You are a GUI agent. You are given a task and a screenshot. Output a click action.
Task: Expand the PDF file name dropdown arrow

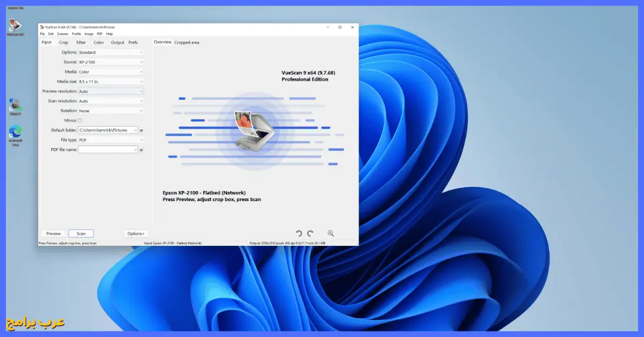135,150
